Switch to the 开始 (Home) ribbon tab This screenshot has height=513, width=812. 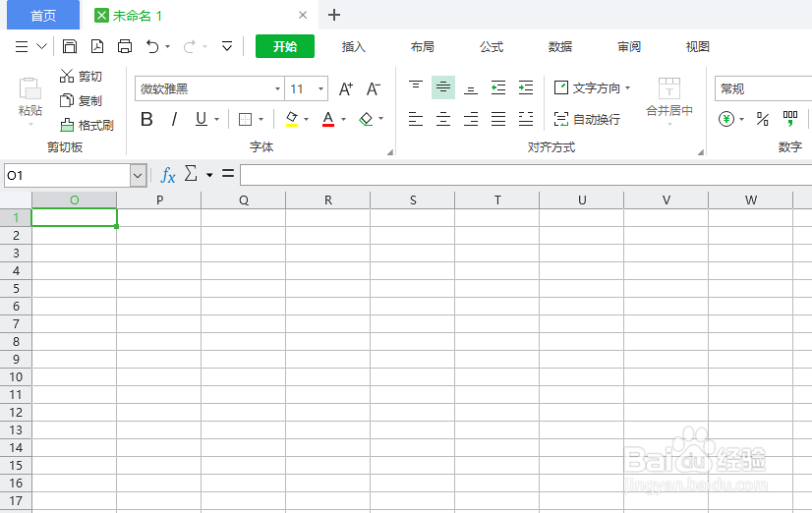click(285, 46)
